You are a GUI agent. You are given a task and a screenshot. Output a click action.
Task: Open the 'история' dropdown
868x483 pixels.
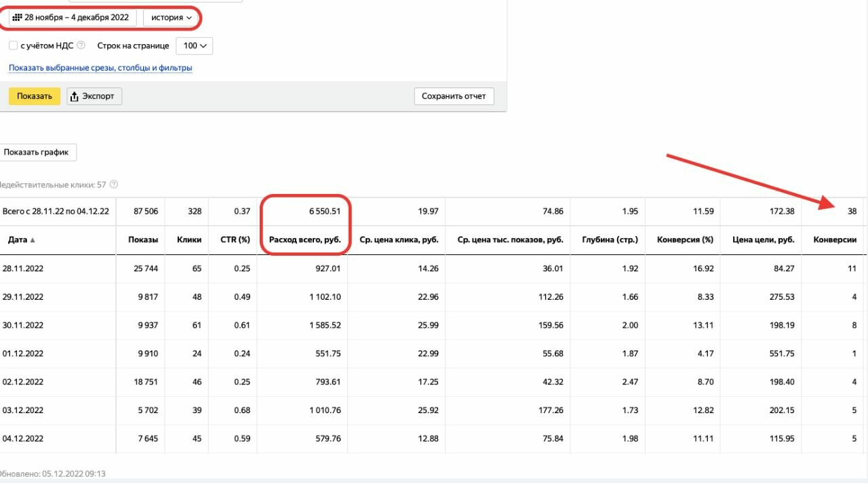[171, 18]
